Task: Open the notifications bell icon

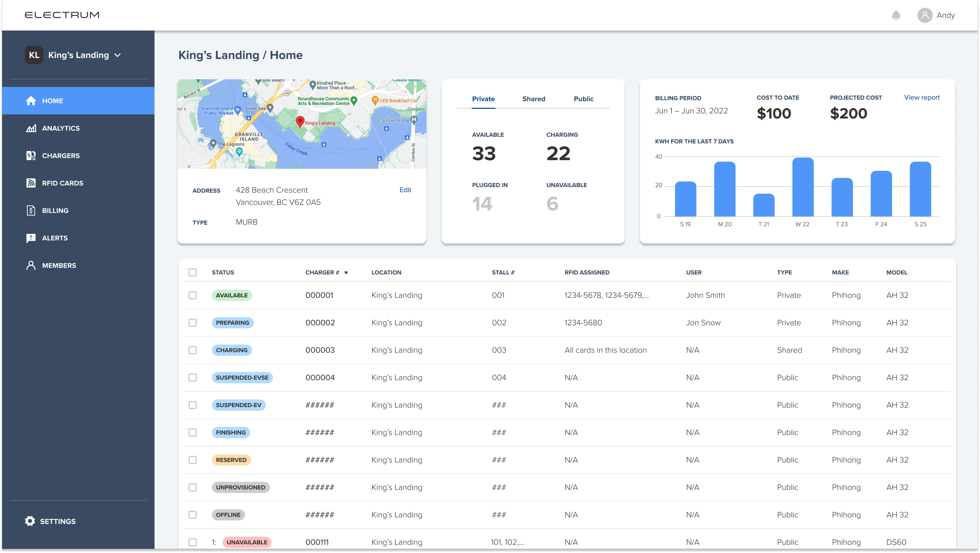Action: (x=896, y=15)
